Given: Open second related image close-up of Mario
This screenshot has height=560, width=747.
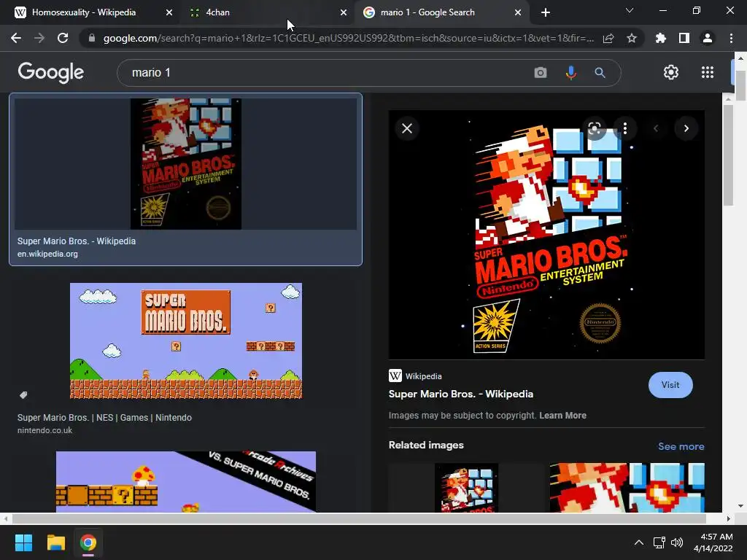Looking at the screenshot, I should click(627, 488).
